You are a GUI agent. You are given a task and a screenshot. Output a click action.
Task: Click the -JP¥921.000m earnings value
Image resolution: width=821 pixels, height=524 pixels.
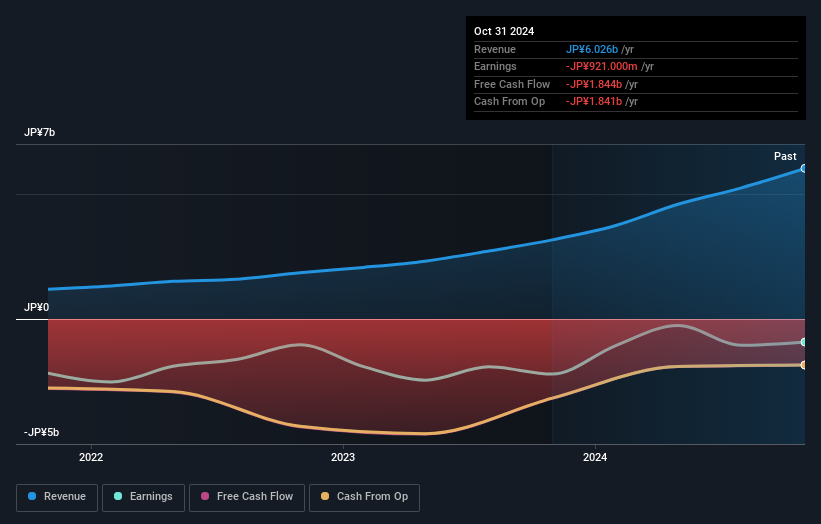601,66
